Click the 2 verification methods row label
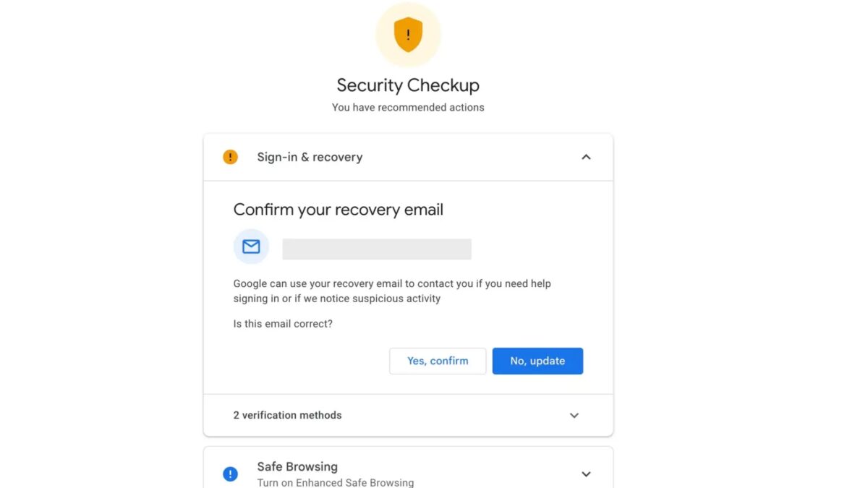This screenshot has height=488, width=868. (287, 415)
